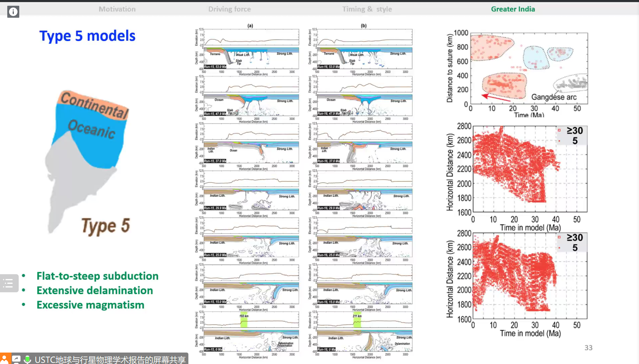Click the orange participant avatar icon
The height and width of the screenshot is (364, 639).
[5, 359]
